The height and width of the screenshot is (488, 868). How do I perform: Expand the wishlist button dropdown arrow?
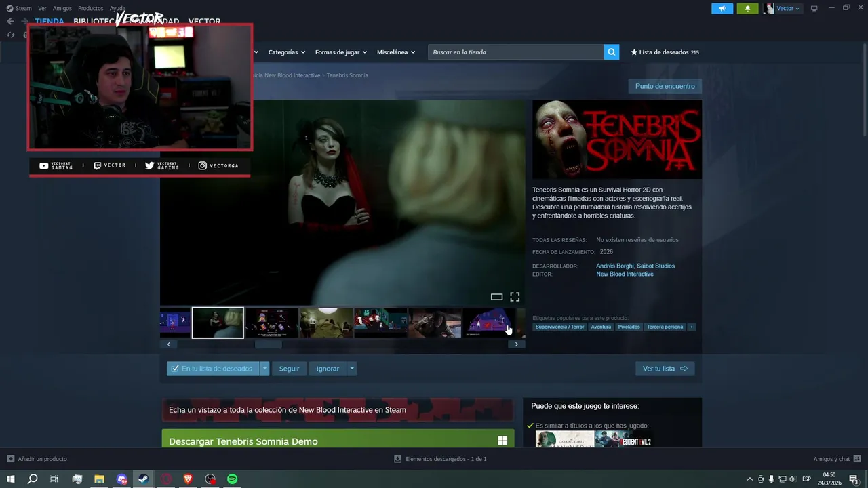(264, 369)
